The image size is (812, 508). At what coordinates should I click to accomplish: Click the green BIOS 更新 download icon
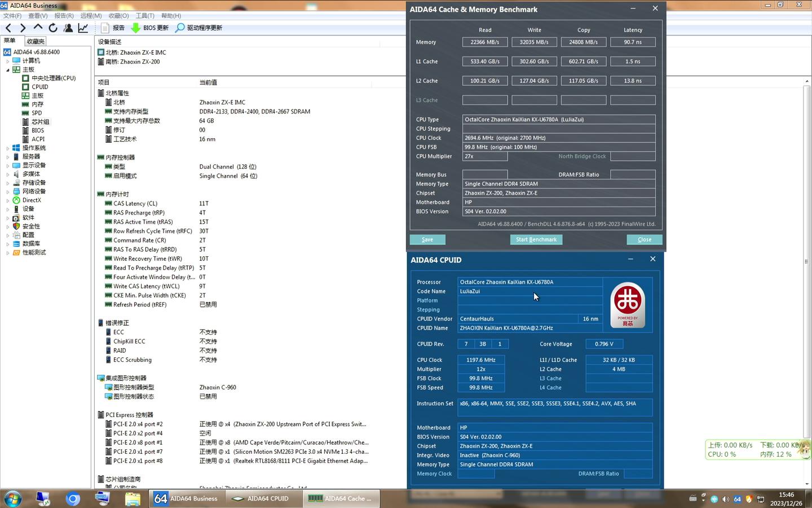tap(136, 27)
